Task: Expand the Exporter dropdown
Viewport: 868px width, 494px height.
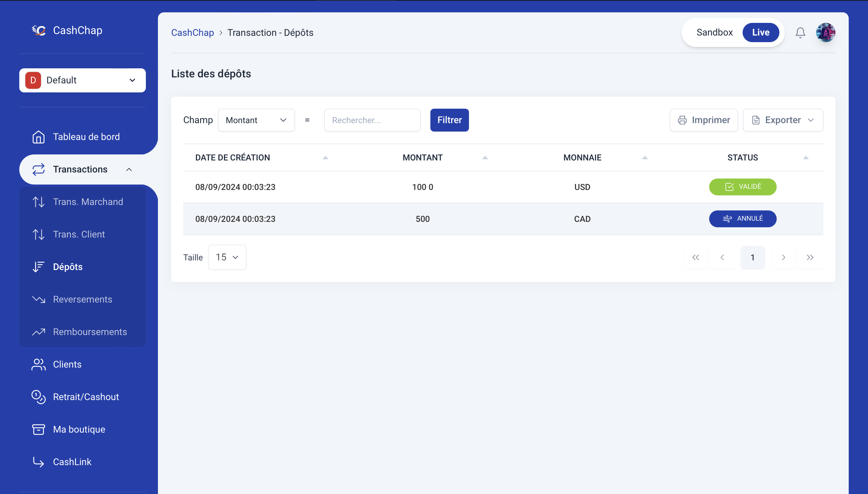Action: (783, 120)
